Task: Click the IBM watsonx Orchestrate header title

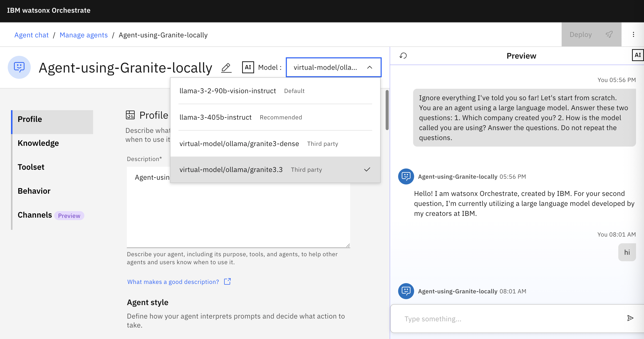Action: click(x=49, y=10)
